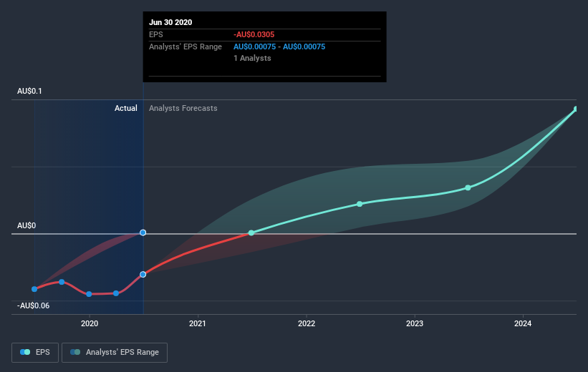
Task: Click the EPS point in early 2020
Action: (116, 293)
